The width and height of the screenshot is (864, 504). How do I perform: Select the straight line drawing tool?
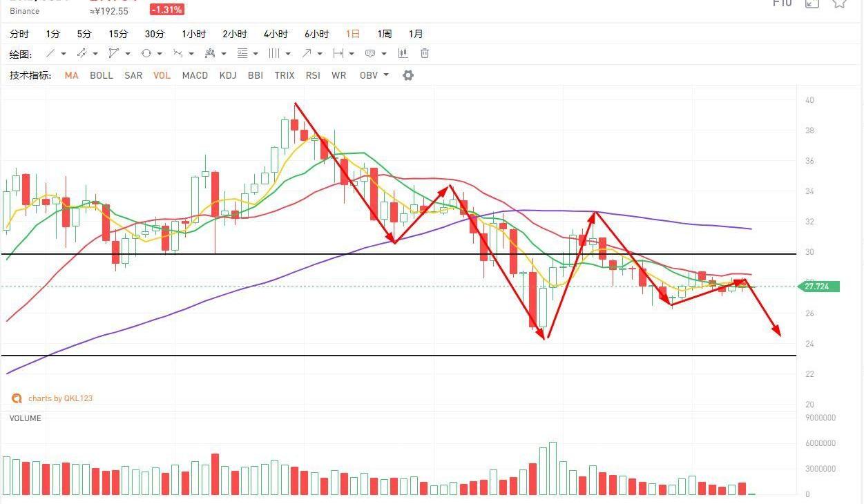click(x=50, y=54)
